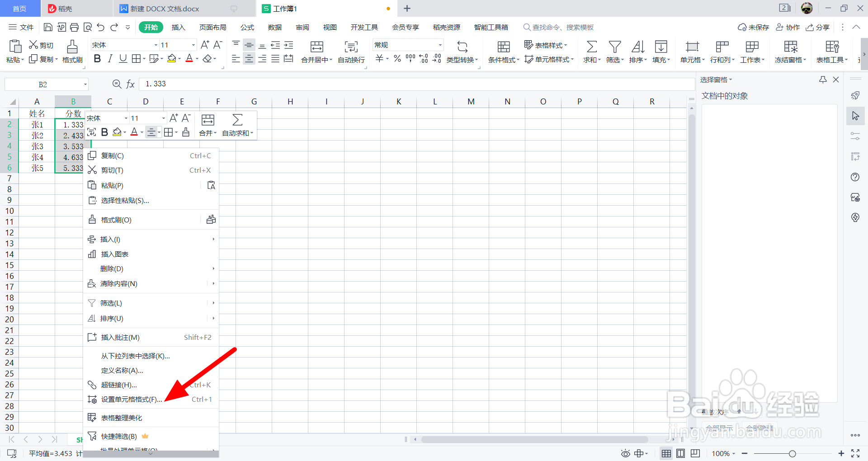The height and width of the screenshot is (461, 868).
Task: Pin the selection pane with pushpin icon
Action: (823, 80)
